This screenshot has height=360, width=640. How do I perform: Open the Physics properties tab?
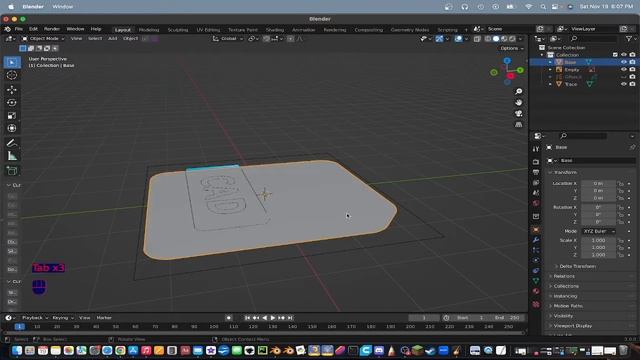coord(536,260)
